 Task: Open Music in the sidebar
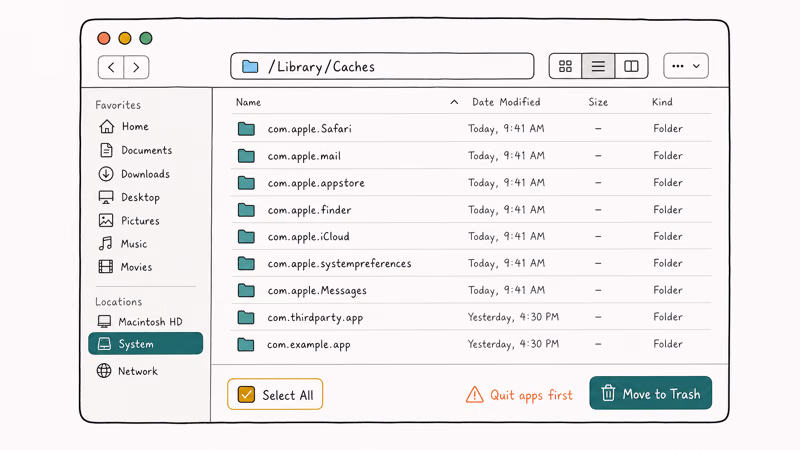pyautogui.click(x=123, y=243)
